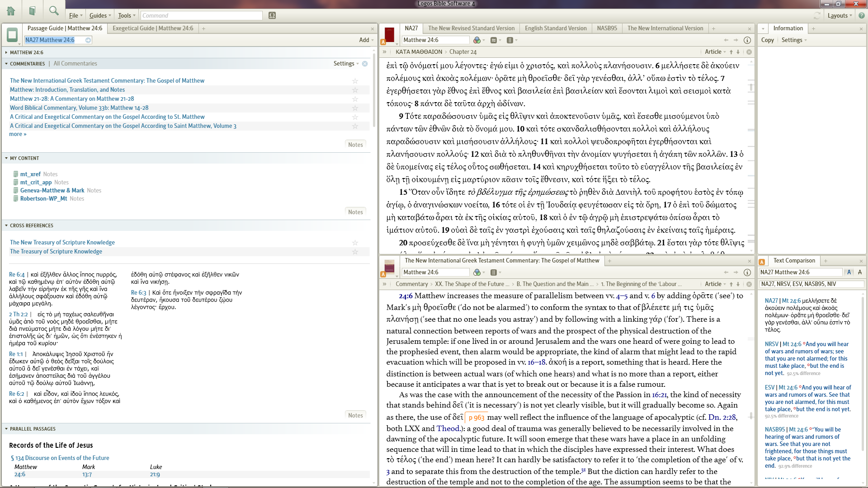Open visual filters icon in commentary panel
Image resolution: width=868 pixels, height=488 pixels.
point(477,272)
